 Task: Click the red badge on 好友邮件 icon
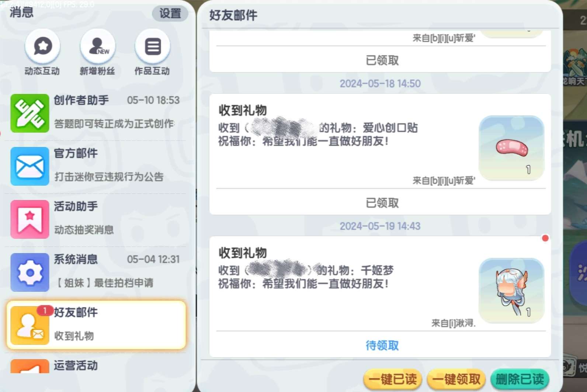(x=45, y=311)
